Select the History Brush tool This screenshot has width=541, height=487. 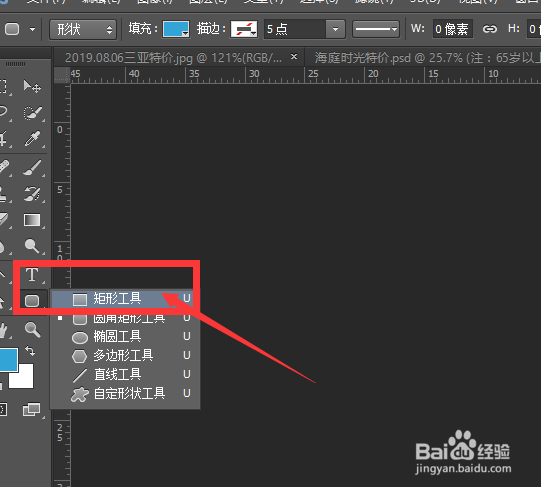pyautogui.click(x=32, y=194)
